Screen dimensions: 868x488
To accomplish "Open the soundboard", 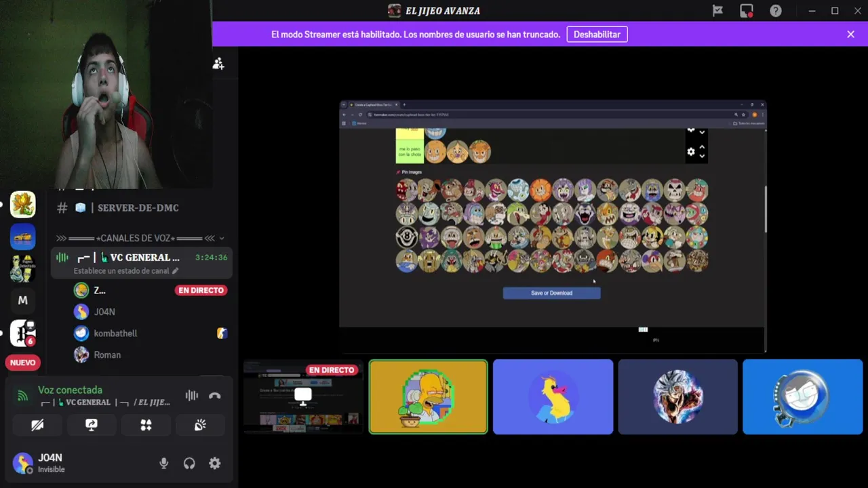I will click(200, 425).
